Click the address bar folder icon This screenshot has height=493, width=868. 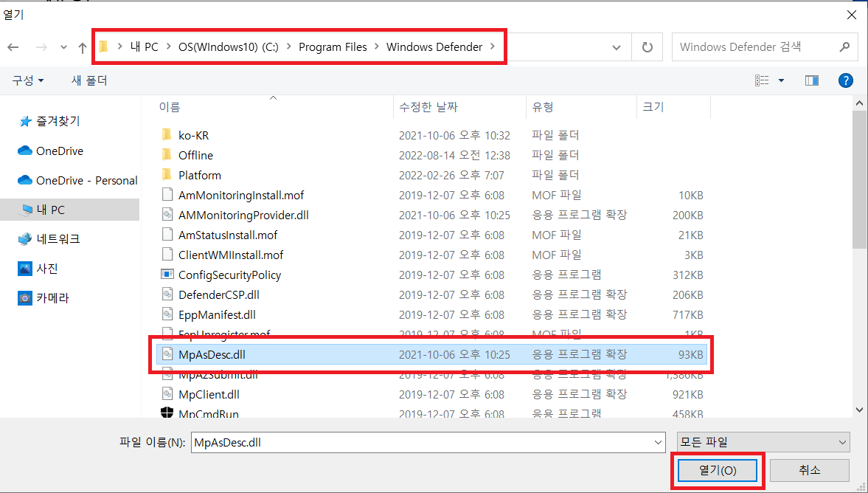pyautogui.click(x=103, y=46)
